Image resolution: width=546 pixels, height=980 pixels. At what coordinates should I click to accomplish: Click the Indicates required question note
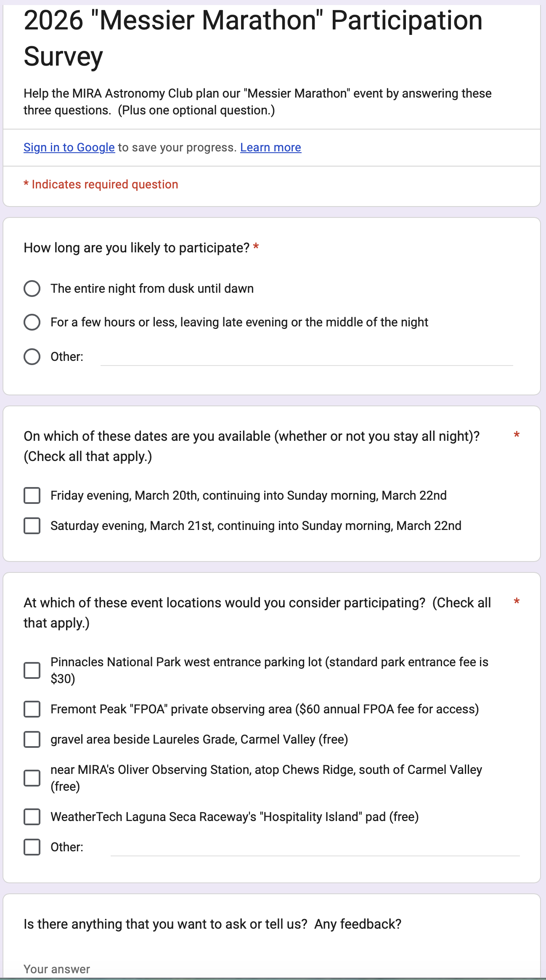[101, 185]
